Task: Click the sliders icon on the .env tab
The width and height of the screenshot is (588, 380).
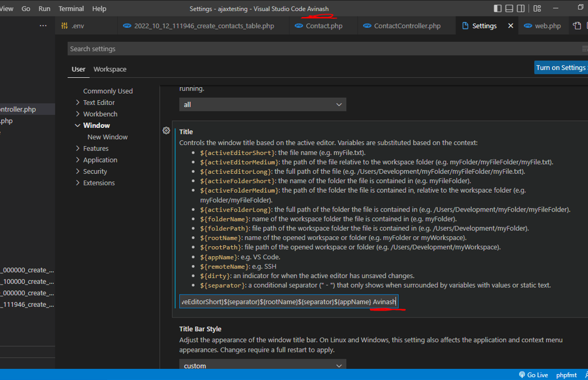Action: coord(64,26)
